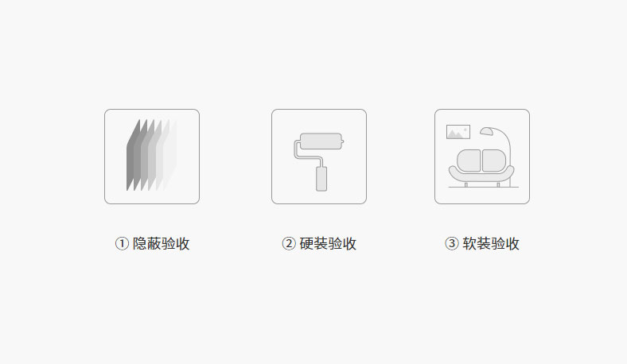
Task: Click the sofa legs baseline in the third icon
Action: click(484, 185)
